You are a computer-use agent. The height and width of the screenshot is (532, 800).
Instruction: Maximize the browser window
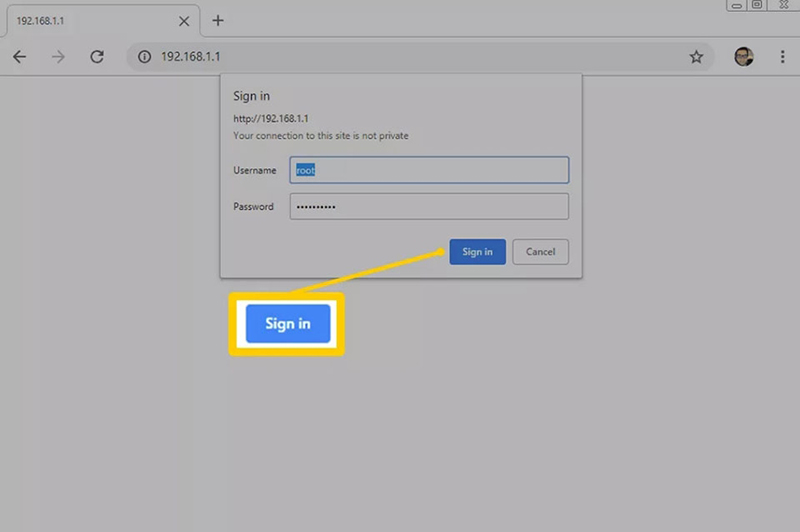756,5
